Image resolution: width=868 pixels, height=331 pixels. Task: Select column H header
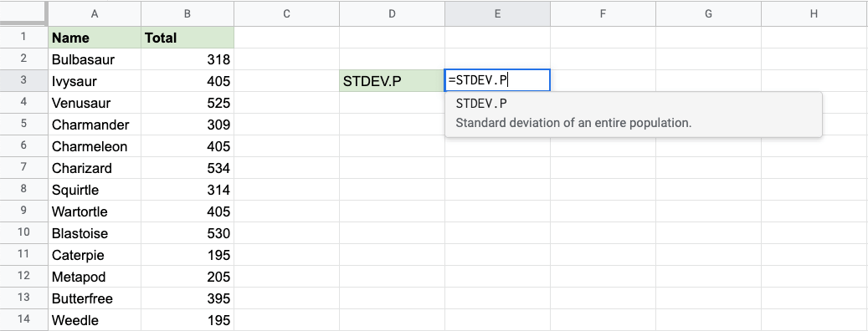(814, 14)
